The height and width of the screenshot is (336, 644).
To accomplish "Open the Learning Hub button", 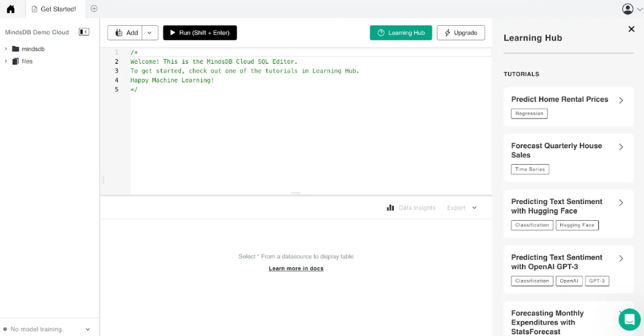I will click(401, 33).
